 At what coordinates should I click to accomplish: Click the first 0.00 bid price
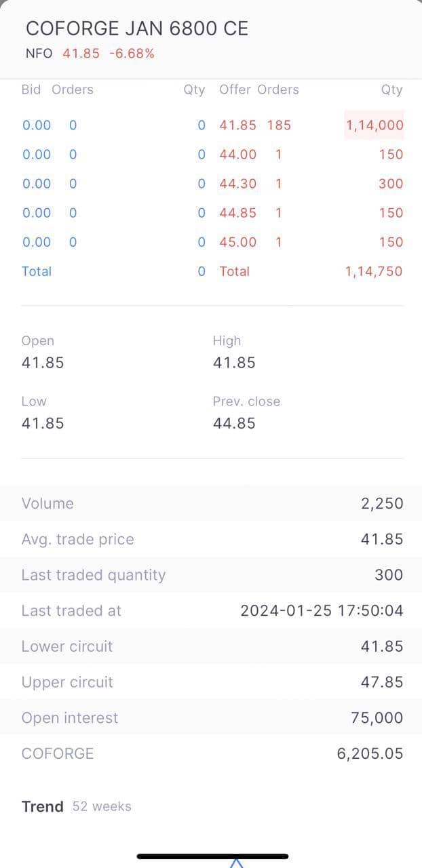pos(37,125)
